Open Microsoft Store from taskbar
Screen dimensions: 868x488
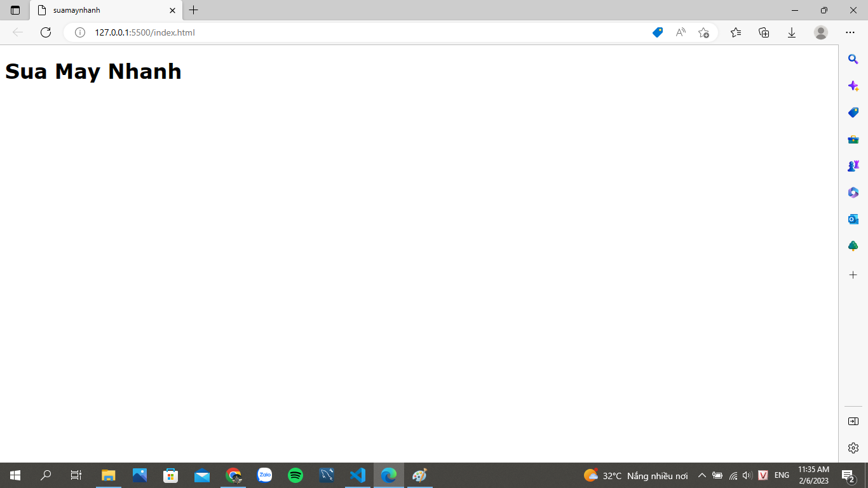tap(171, 475)
